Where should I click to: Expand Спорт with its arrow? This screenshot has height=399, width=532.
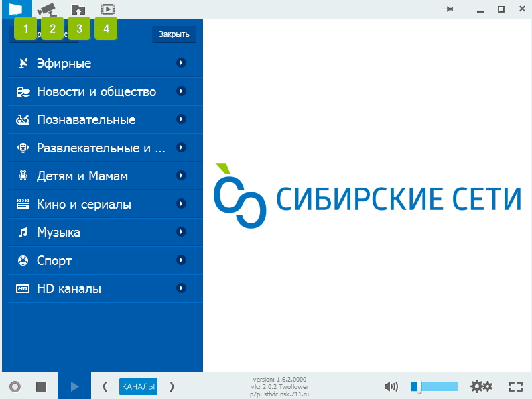181,260
